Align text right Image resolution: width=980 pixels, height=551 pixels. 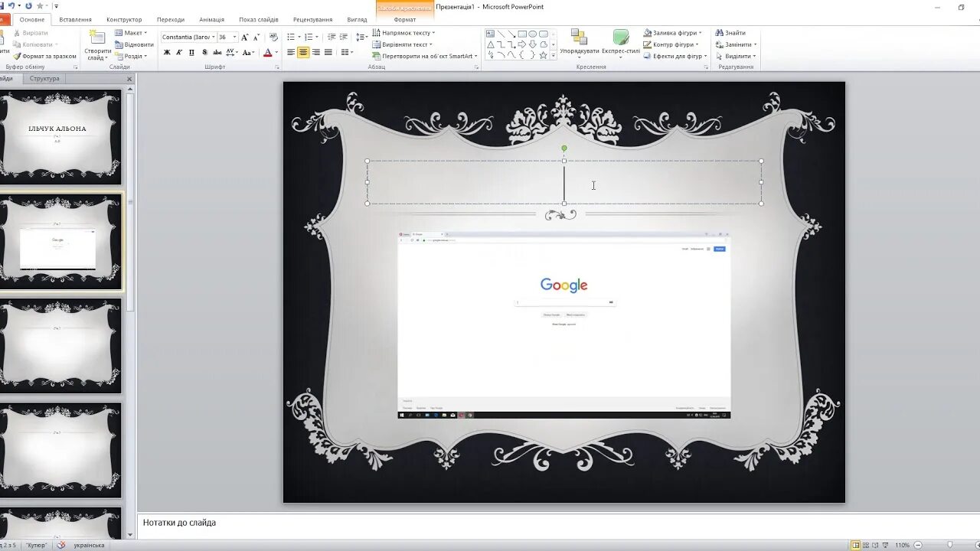pos(316,52)
